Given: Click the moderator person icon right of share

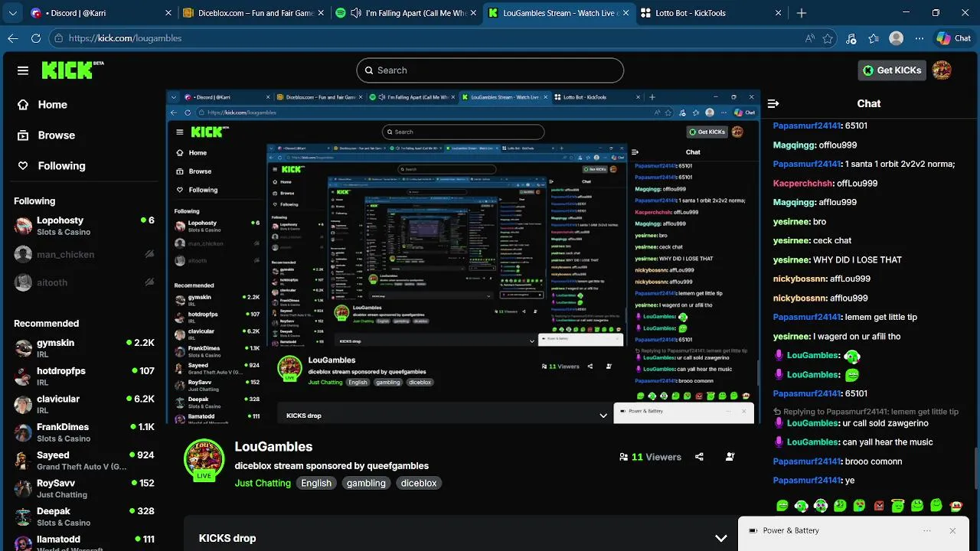Looking at the screenshot, I should coord(730,457).
